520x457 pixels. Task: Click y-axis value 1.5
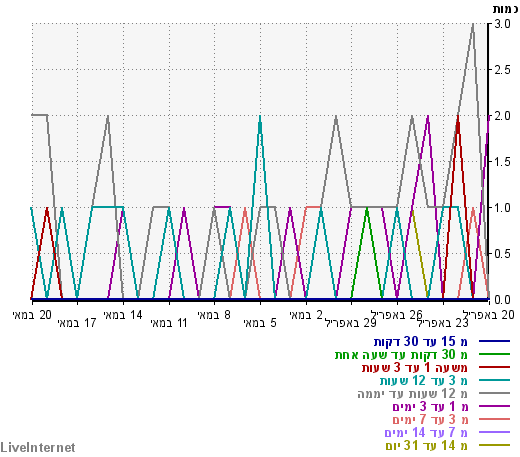(x=502, y=162)
